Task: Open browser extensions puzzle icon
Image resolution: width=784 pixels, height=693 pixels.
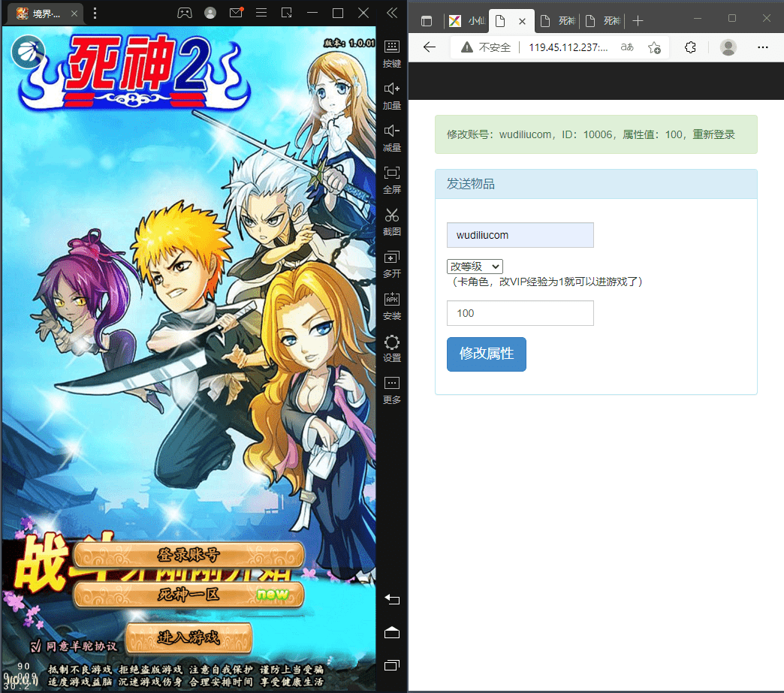Action: click(x=690, y=47)
